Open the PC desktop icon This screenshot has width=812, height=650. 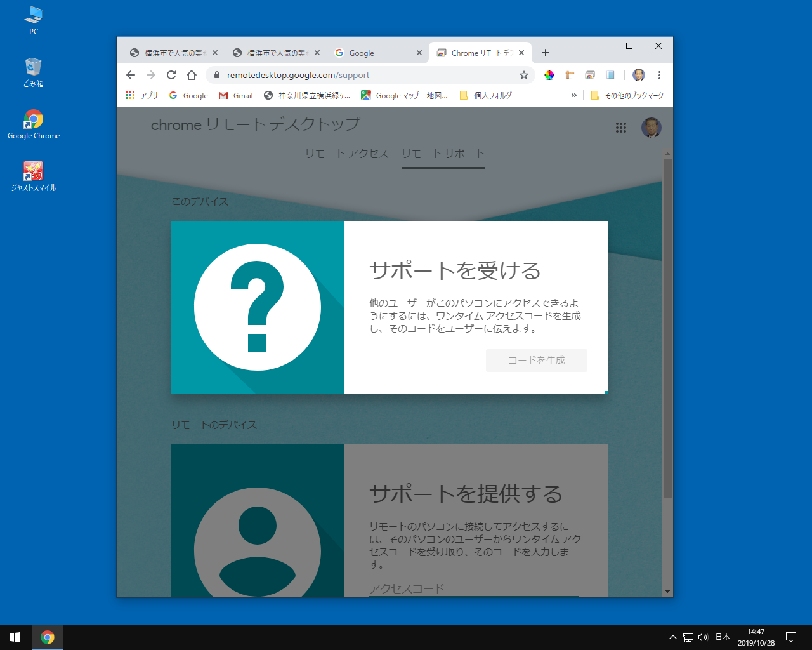click(34, 20)
